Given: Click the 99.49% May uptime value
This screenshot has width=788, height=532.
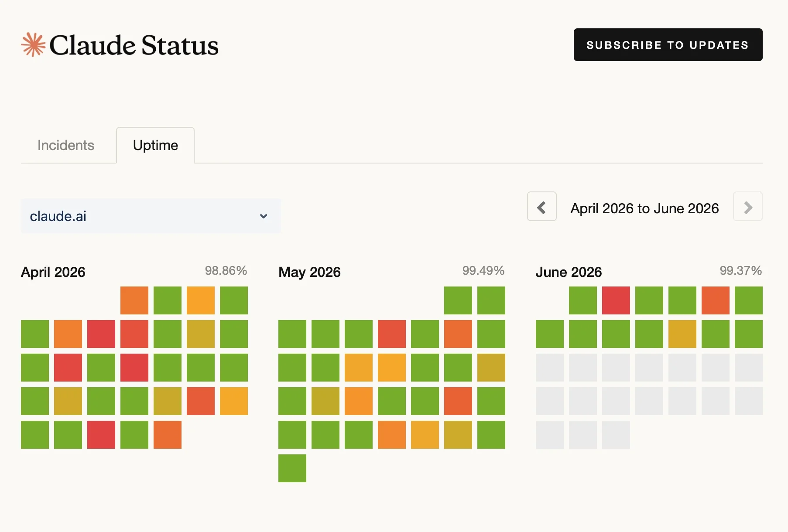Looking at the screenshot, I should pyautogui.click(x=483, y=270).
